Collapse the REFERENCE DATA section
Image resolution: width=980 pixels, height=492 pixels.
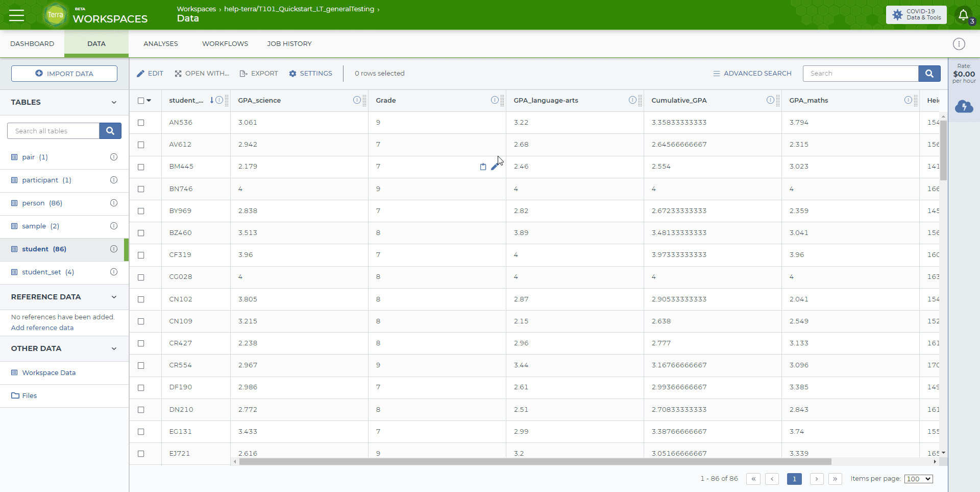pyautogui.click(x=114, y=297)
